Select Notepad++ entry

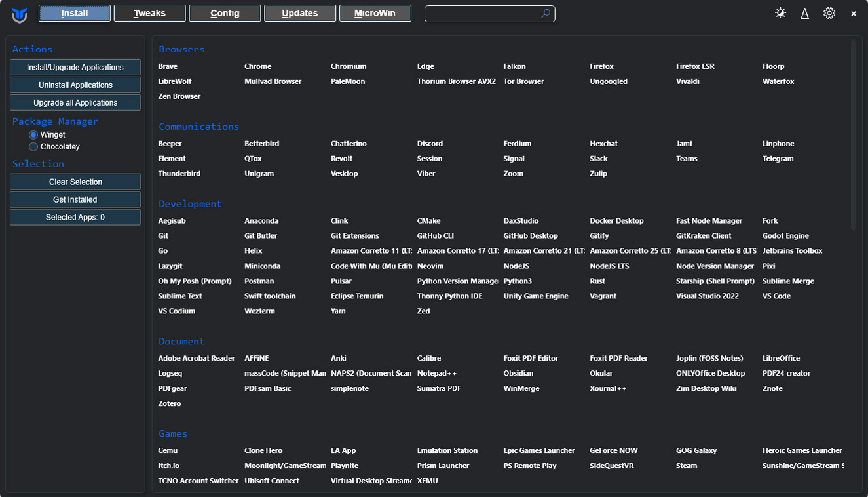pos(437,374)
